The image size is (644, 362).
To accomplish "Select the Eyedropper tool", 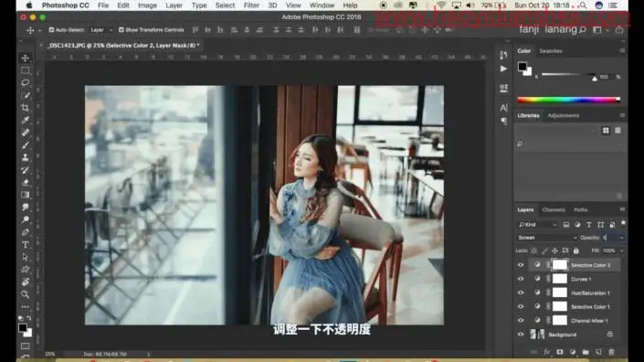I will tap(26, 120).
